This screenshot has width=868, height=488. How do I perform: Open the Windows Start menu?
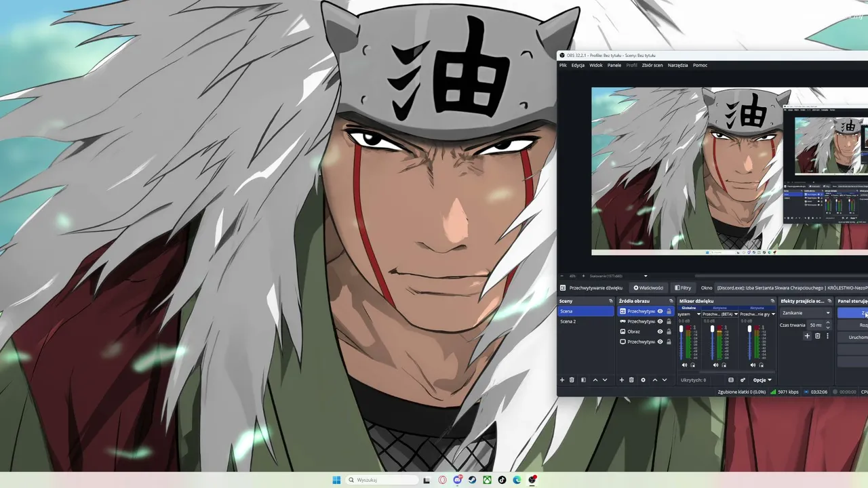pyautogui.click(x=336, y=480)
